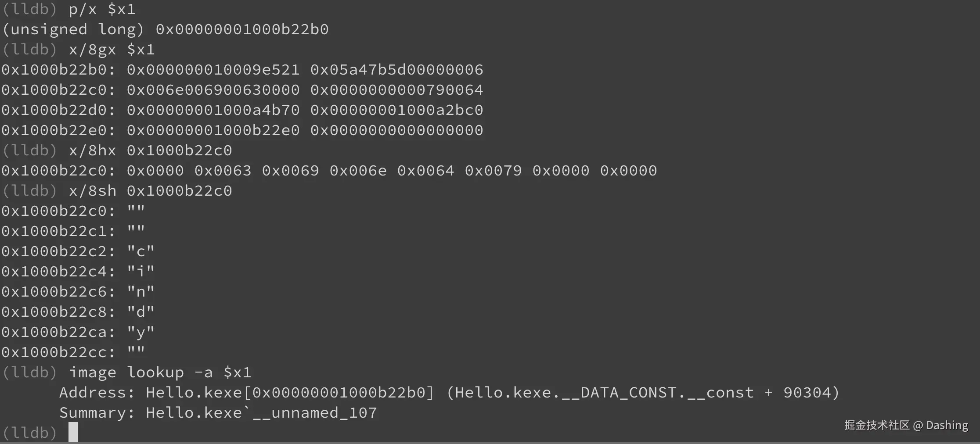Pick the pointer value 0x00000001000a4b70
The height and width of the screenshot is (444, 980).
pos(213,110)
